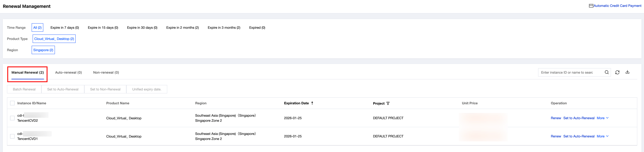Viewport: 644px width, 152px height.
Task: Refresh the renewal list
Action: 617,72
